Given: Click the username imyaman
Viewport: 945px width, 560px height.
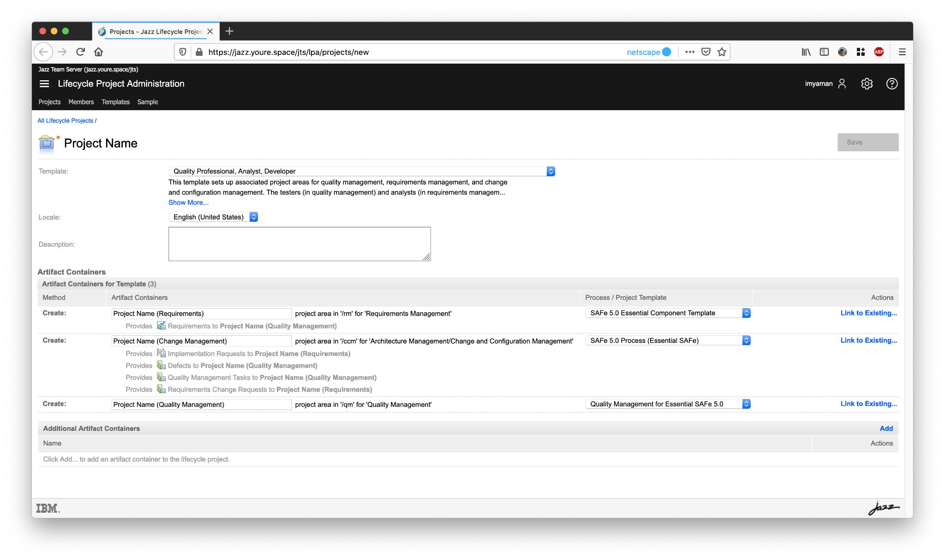Looking at the screenshot, I should point(819,83).
